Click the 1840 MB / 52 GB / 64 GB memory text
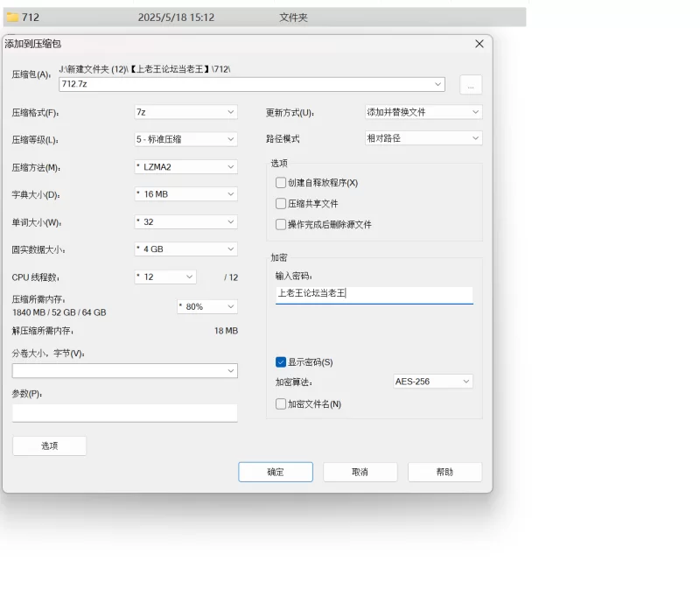 click(x=59, y=312)
